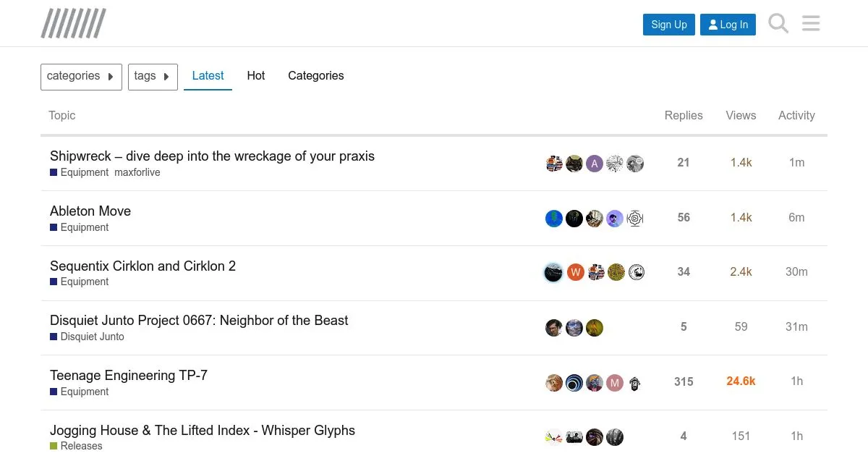This screenshot has width=868, height=456.
Task: Click the 2.4k views value
Action: tap(741, 272)
